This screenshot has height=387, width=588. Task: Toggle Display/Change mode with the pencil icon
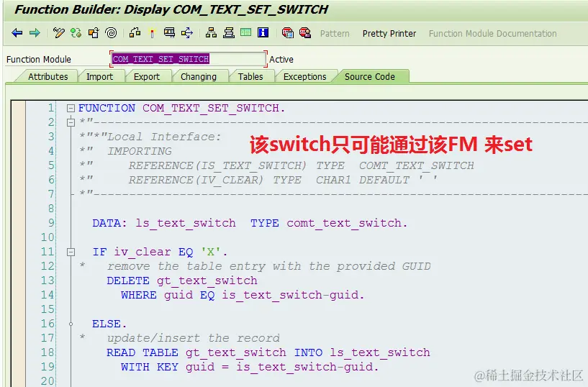58,33
